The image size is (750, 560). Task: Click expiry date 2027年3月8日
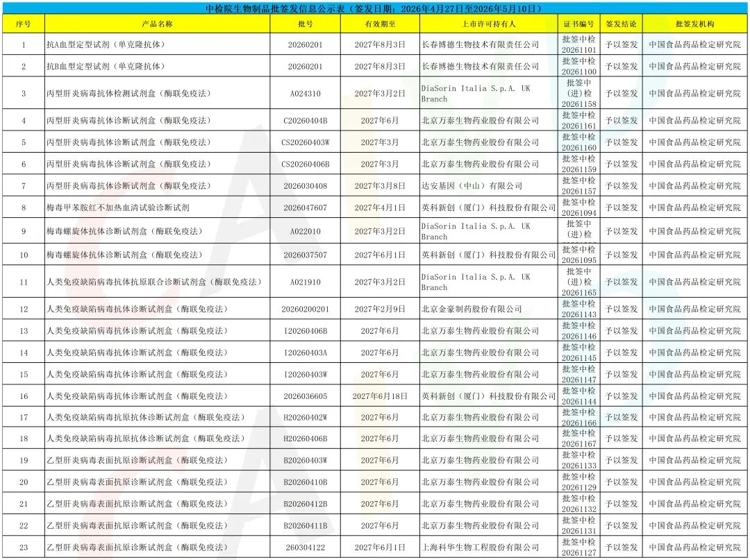point(380,186)
